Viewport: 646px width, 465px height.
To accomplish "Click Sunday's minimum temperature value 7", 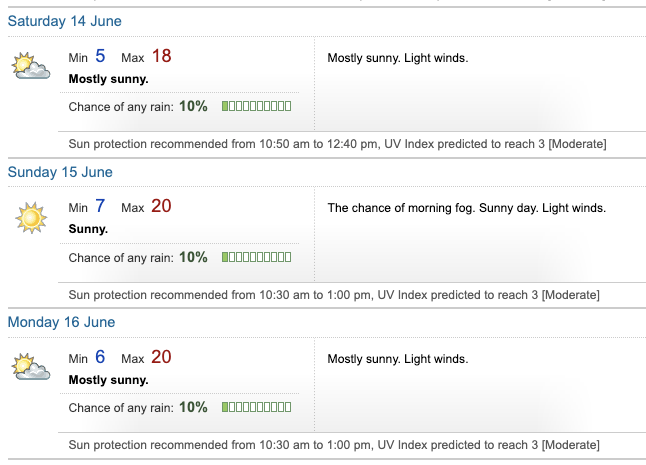I will pos(100,207).
